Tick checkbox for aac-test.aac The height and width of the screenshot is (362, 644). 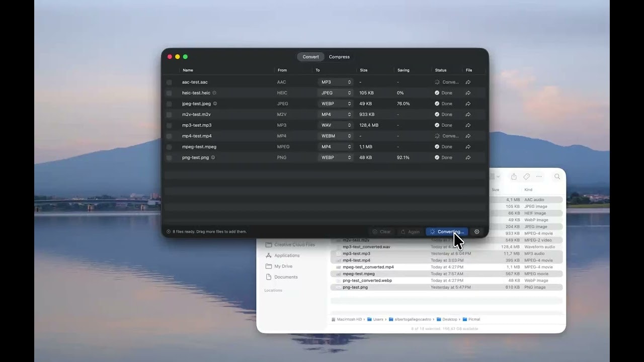(x=169, y=82)
